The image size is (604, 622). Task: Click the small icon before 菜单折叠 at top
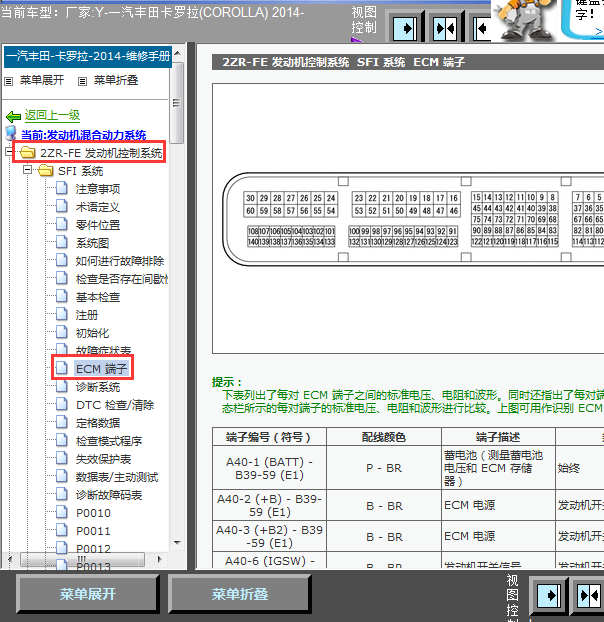coord(82,81)
